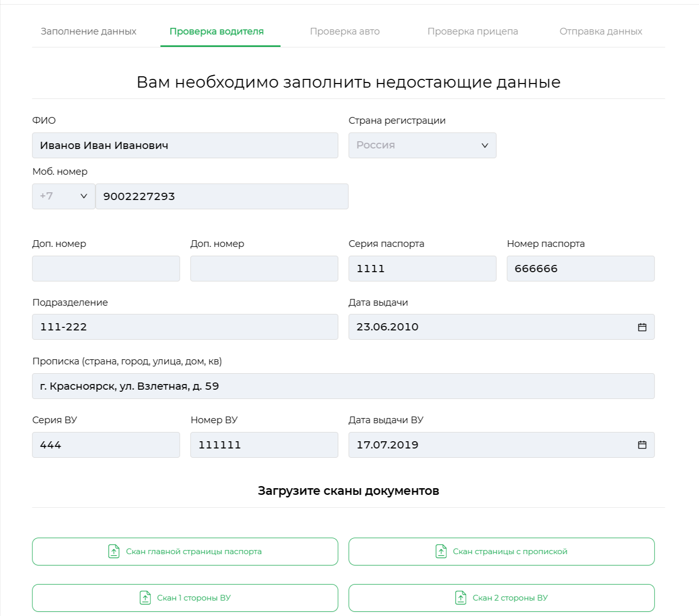This screenshot has height=616, width=699.
Task: Click the ФИО field with Иванов Иван Иванович
Action: [185, 145]
